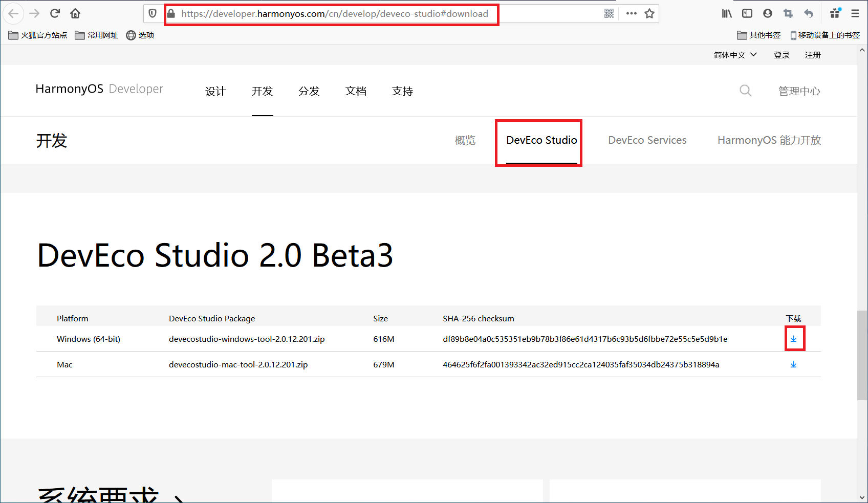
Task: Click the DevEco Studio Package column header
Action: (x=212, y=318)
